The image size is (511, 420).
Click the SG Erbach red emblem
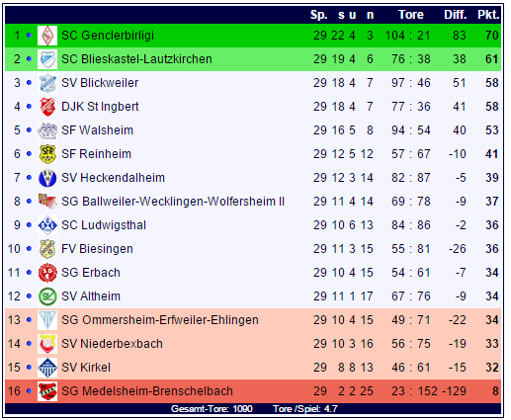(47, 273)
